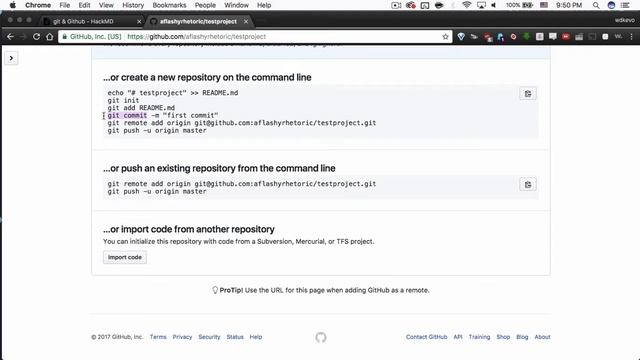
Task: Click the ProTip text about the URL
Action: [x=320, y=291]
